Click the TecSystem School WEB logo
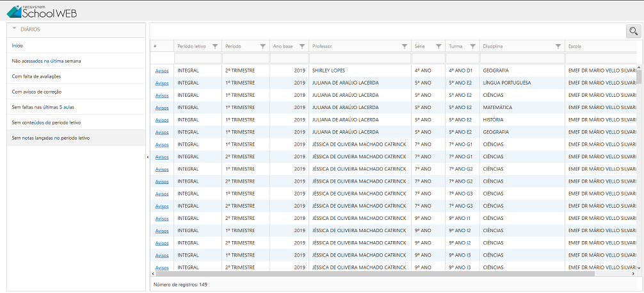Screen dimensions: 644x293 [x=42, y=10]
